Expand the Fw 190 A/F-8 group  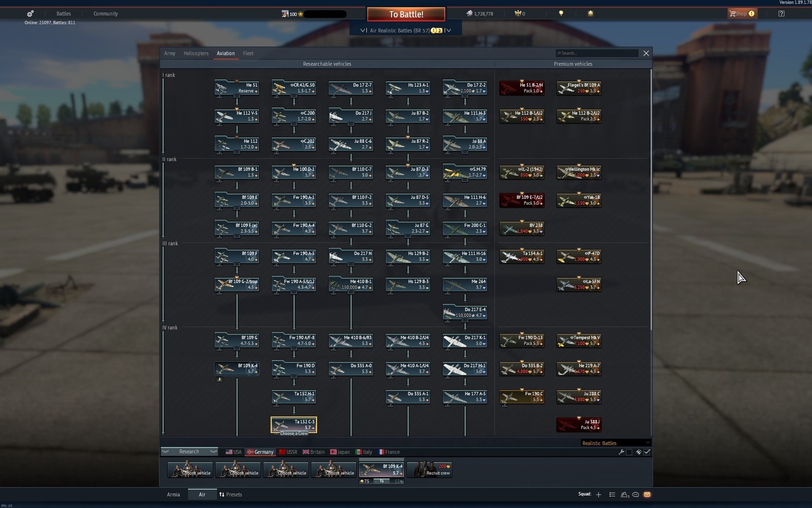(x=294, y=348)
